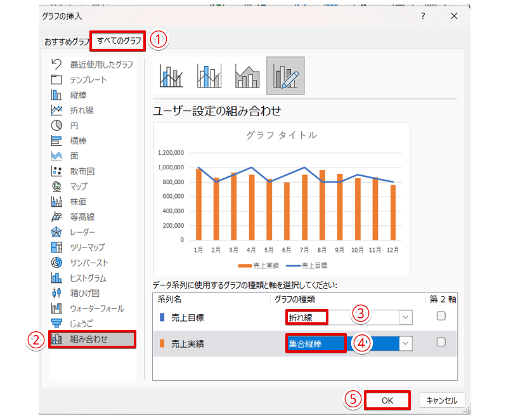Switch to the すべてのグラフ tab
This screenshot has height=420, width=525.
119,41
